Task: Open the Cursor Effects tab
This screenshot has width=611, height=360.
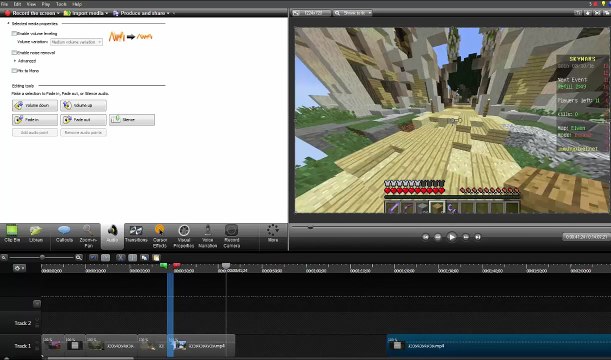Action: (x=160, y=236)
